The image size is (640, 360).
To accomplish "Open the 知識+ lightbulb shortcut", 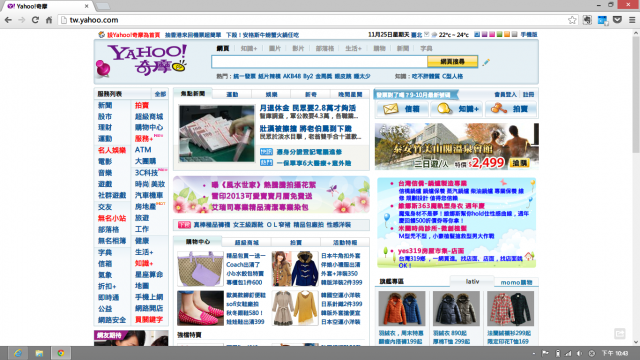I will click(x=456, y=109).
